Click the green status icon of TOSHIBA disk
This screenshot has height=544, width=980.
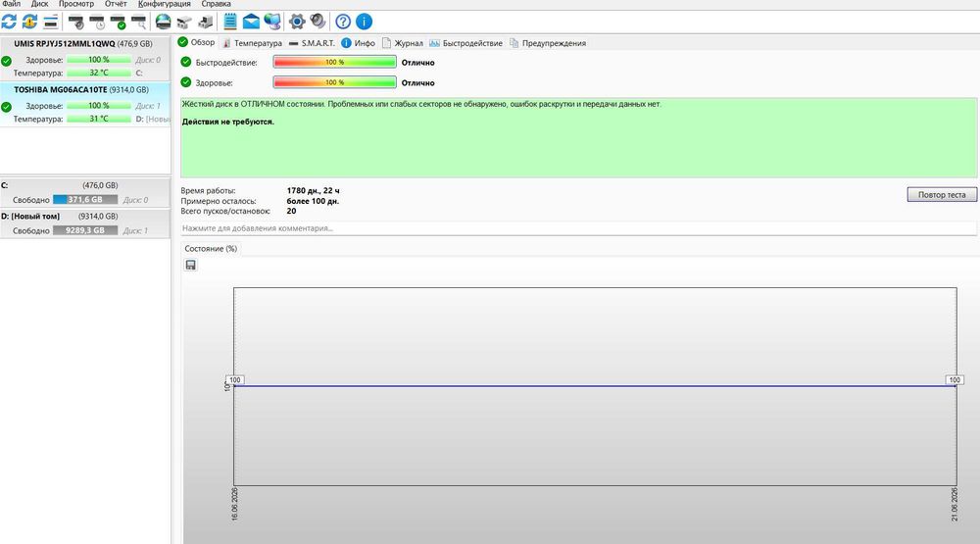coord(6,107)
